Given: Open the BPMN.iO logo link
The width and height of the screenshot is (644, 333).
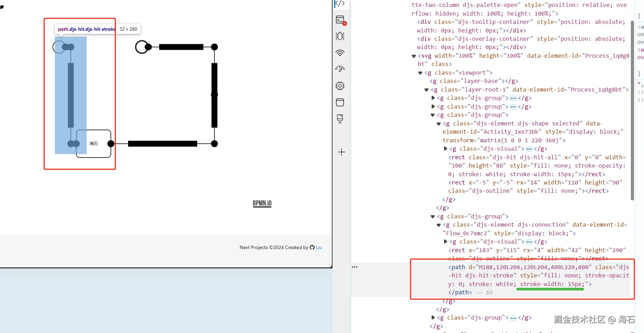Looking at the screenshot, I should 262,203.
